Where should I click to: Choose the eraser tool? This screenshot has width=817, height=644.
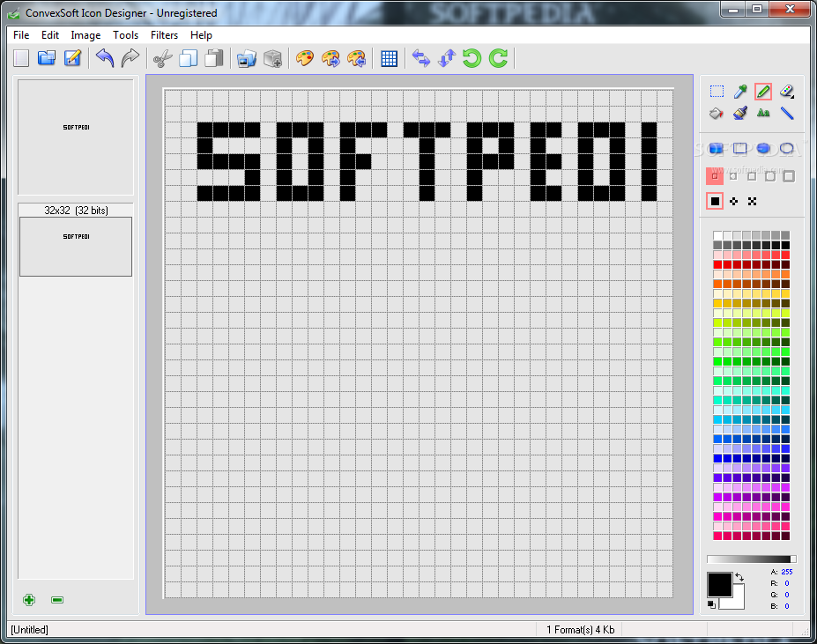coord(787,92)
